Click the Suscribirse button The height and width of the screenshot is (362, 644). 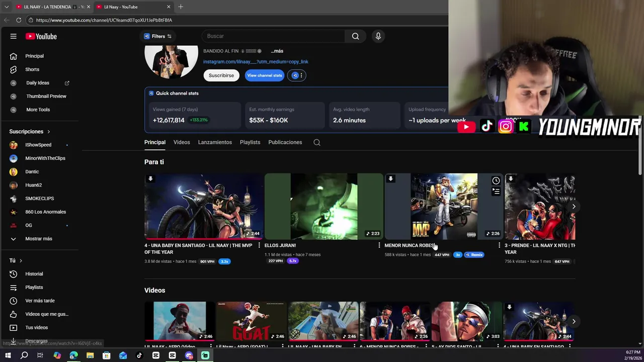221,75
